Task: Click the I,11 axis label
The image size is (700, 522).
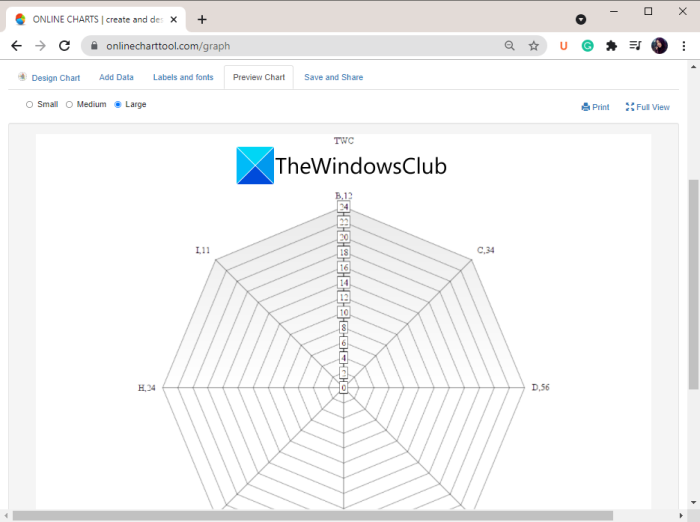Action: pyautogui.click(x=203, y=250)
